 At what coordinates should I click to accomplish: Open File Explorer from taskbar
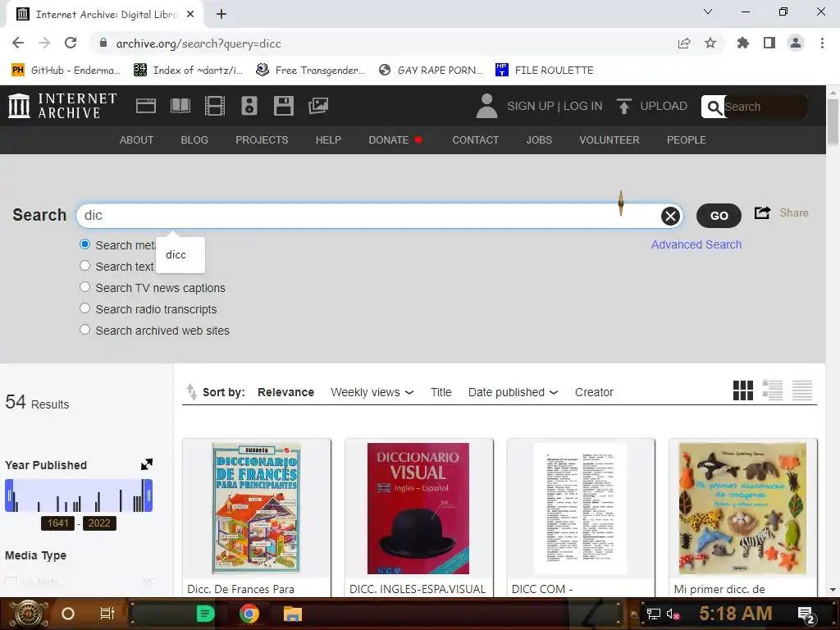click(x=293, y=614)
